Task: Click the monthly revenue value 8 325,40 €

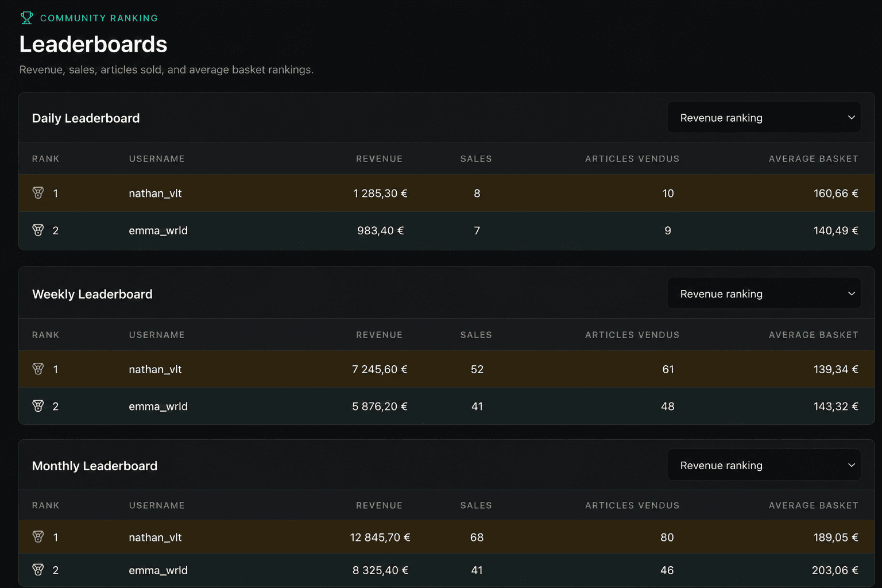Action: pyautogui.click(x=380, y=570)
